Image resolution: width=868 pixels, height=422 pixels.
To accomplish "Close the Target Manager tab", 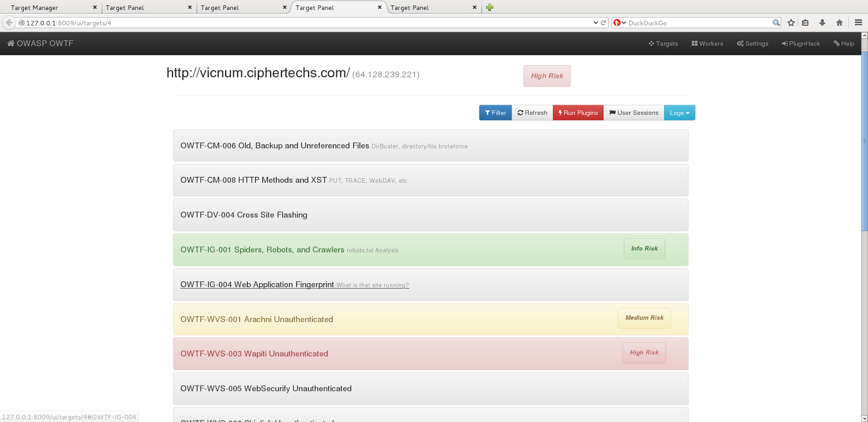I will coord(95,8).
